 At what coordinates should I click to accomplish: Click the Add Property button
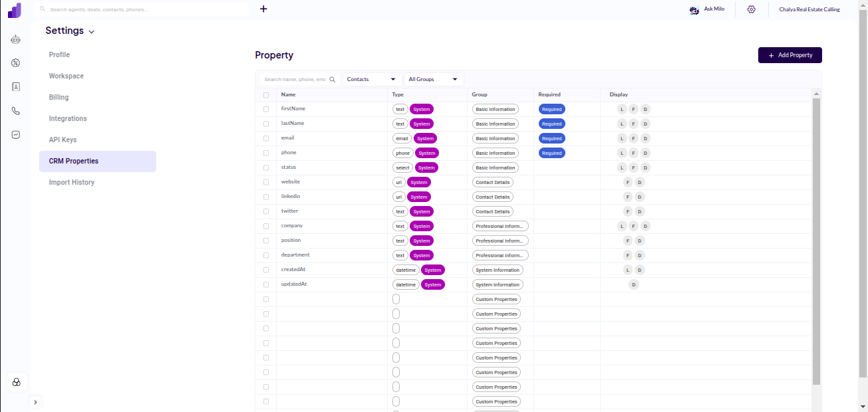point(790,55)
